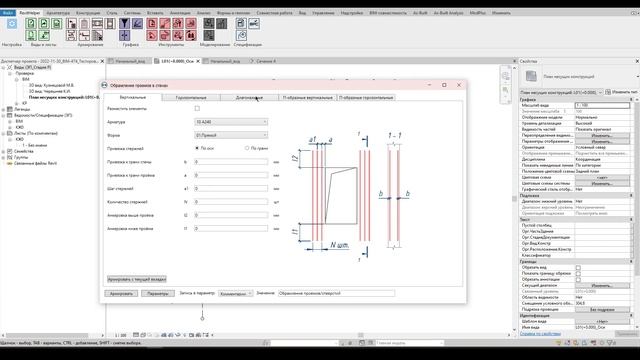
Task: Enable Обрезать аннотации checkbox
Action: click(578, 280)
